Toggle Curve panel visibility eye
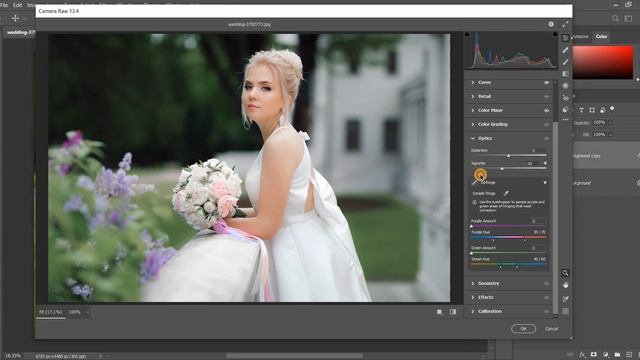Screen dimensions: 640x360 546,82
